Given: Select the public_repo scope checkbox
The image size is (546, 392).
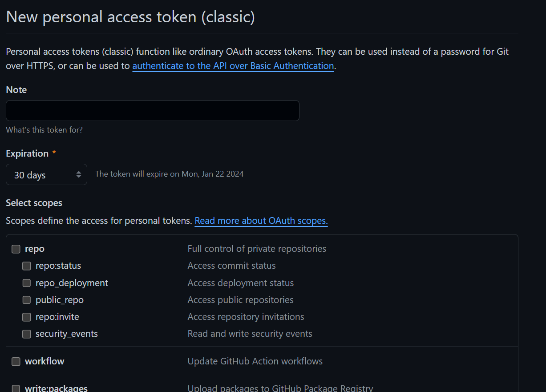Looking at the screenshot, I should click(27, 300).
